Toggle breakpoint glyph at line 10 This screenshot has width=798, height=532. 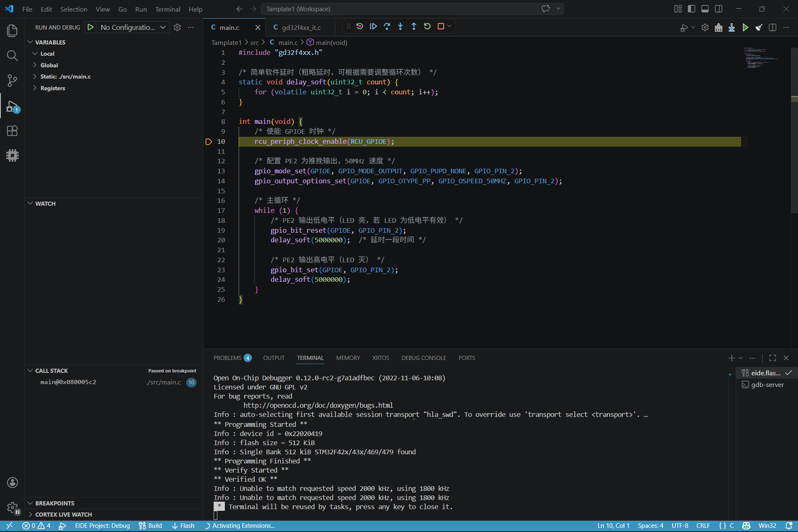[x=209, y=142]
